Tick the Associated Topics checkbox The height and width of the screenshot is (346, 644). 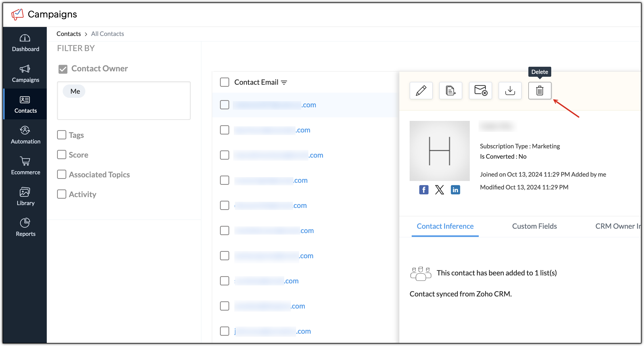coord(62,174)
